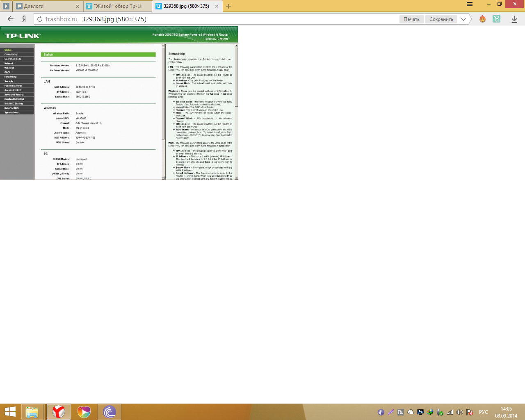525x420 pixels.
Task: Open the OneDrive cloud tray icon
Action: pos(411,412)
